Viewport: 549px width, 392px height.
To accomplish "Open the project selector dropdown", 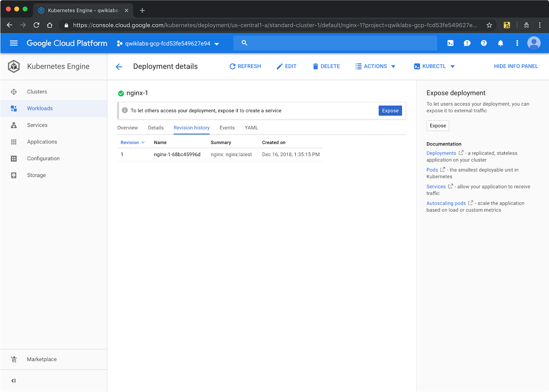I will 168,44.
